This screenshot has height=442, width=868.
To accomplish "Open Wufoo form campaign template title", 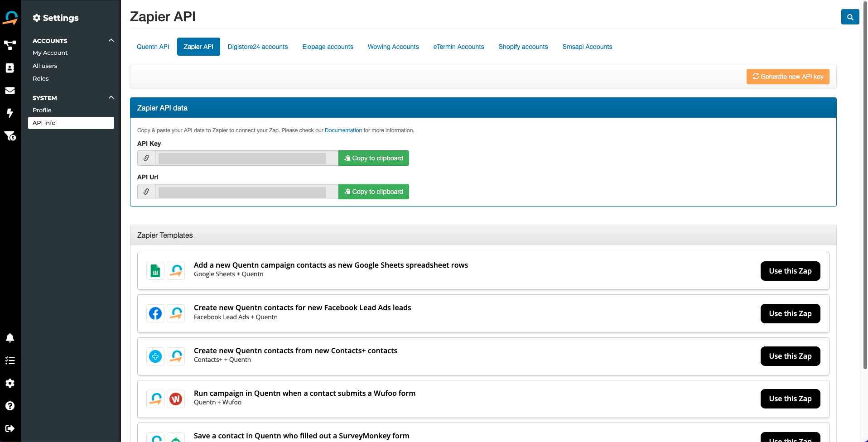I will [x=304, y=393].
